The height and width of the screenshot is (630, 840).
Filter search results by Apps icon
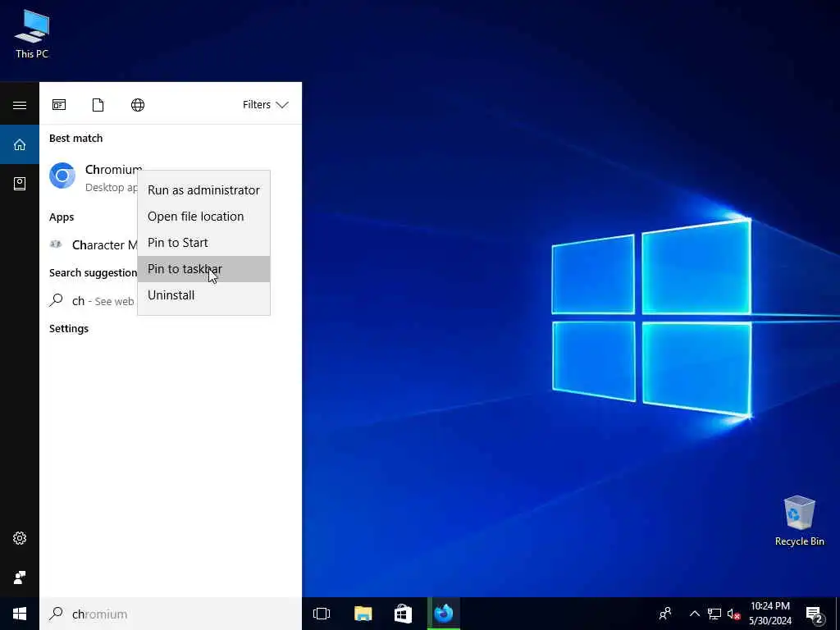tap(59, 104)
